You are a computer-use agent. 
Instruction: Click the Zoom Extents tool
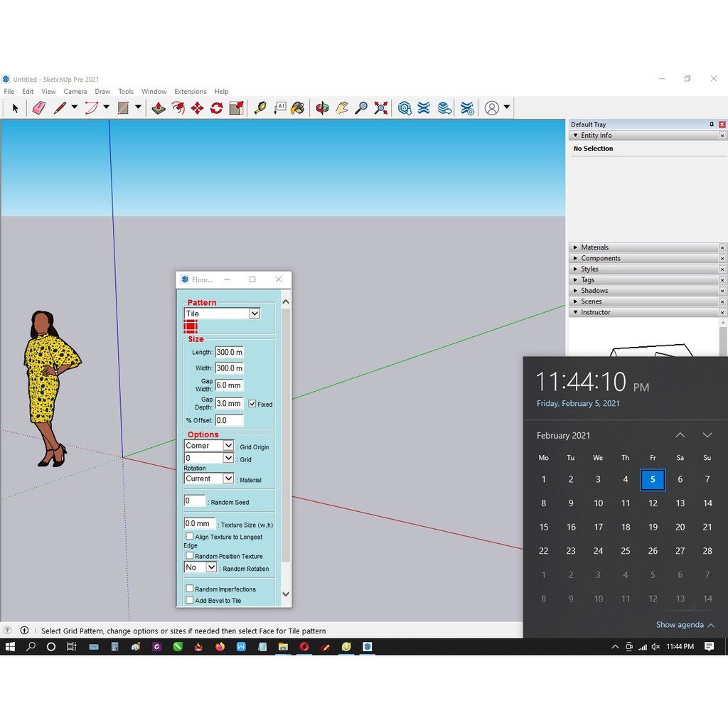click(381, 108)
